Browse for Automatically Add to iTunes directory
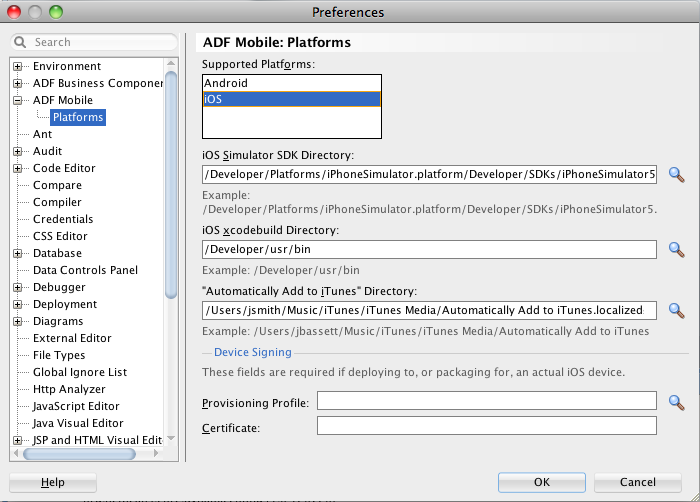 pyautogui.click(x=677, y=310)
